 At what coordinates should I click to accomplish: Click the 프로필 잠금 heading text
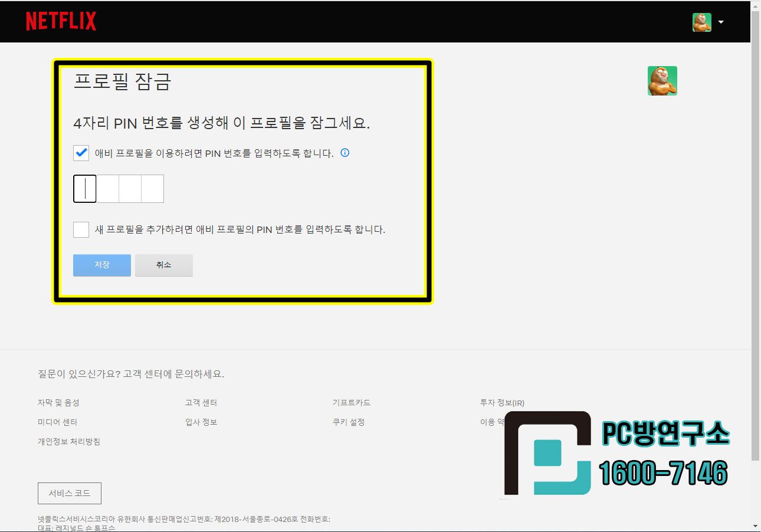[122, 81]
